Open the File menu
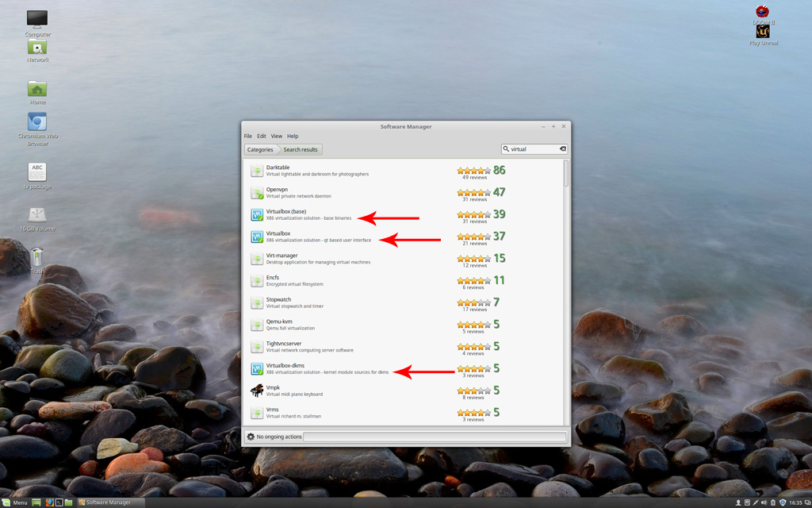 click(248, 137)
